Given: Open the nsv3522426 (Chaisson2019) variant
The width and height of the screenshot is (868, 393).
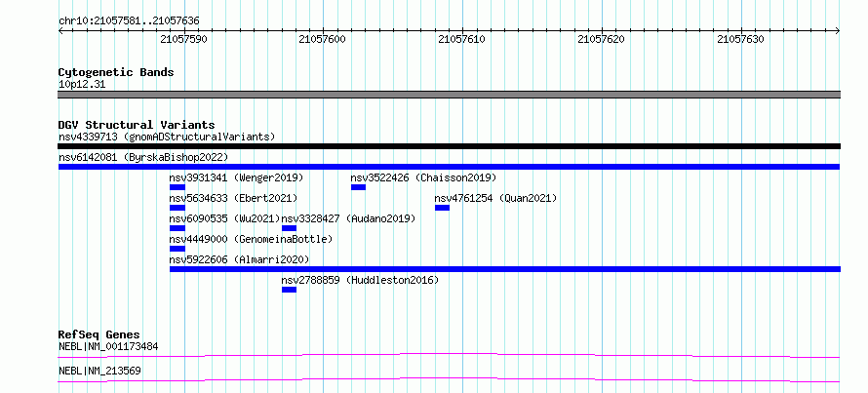Looking at the screenshot, I should (x=423, y=177).
